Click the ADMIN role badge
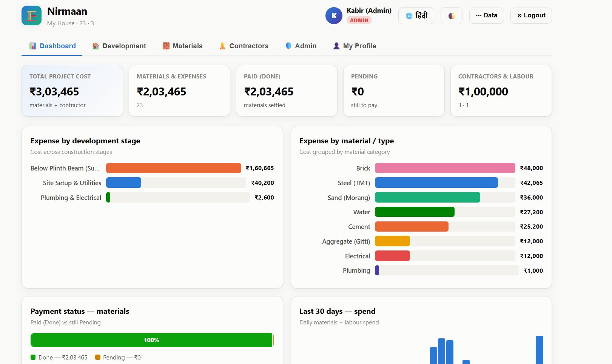The height and width of the screenshot is (364, 612). (359, 20)
